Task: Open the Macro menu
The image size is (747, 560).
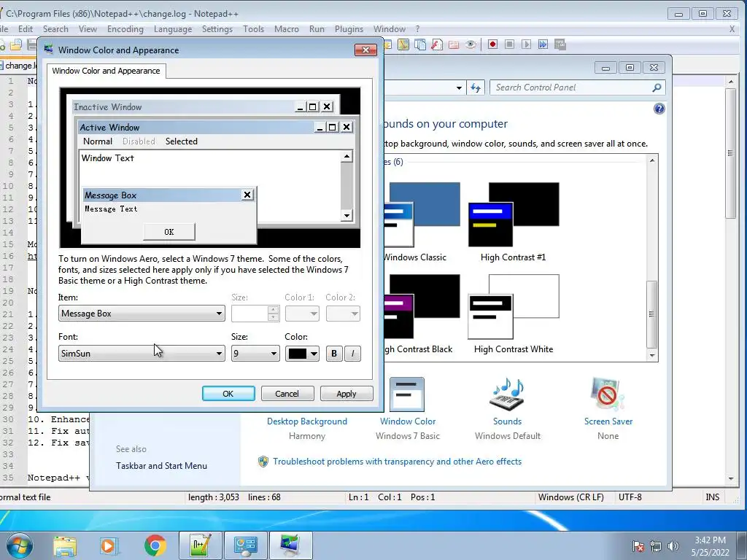Action: click(x=286, y=29)
